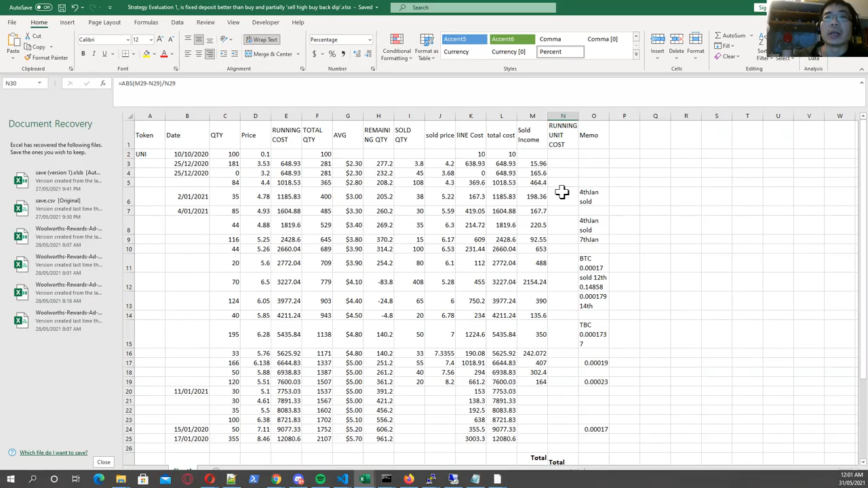
Task: Expand the cell styles gallery
Action: point(636,55)
